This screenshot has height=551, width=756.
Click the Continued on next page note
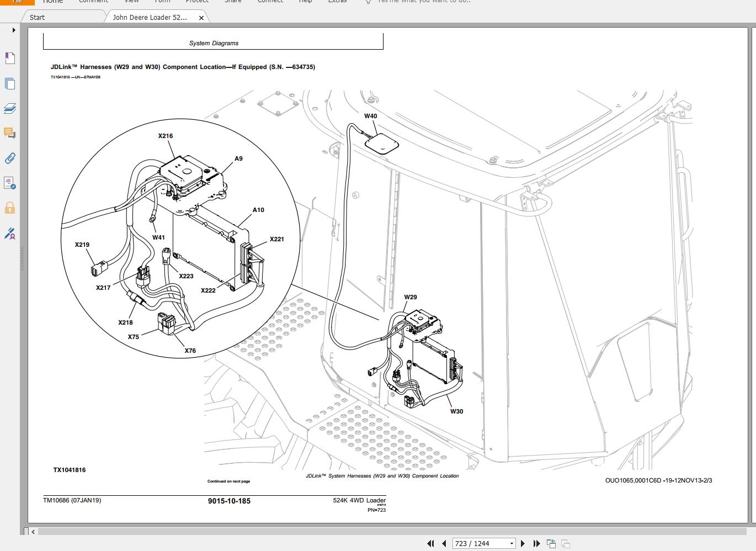[x=228, y=481]
